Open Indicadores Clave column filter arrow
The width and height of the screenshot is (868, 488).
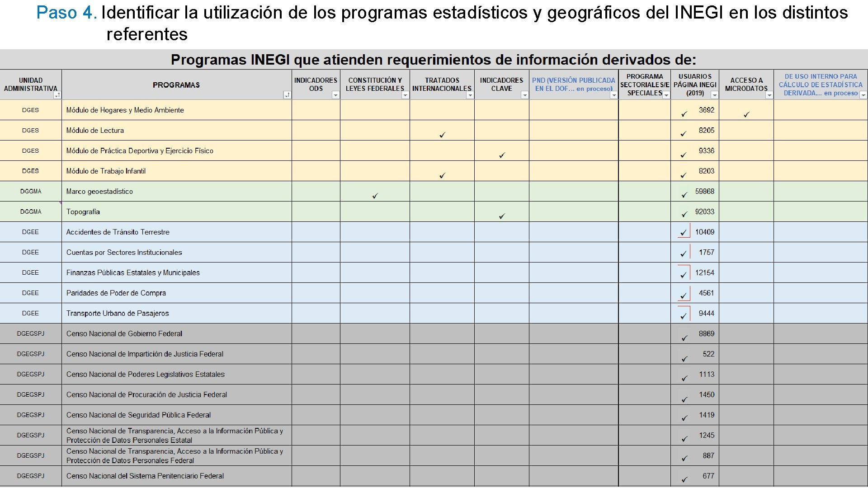[x=524, y=95]
